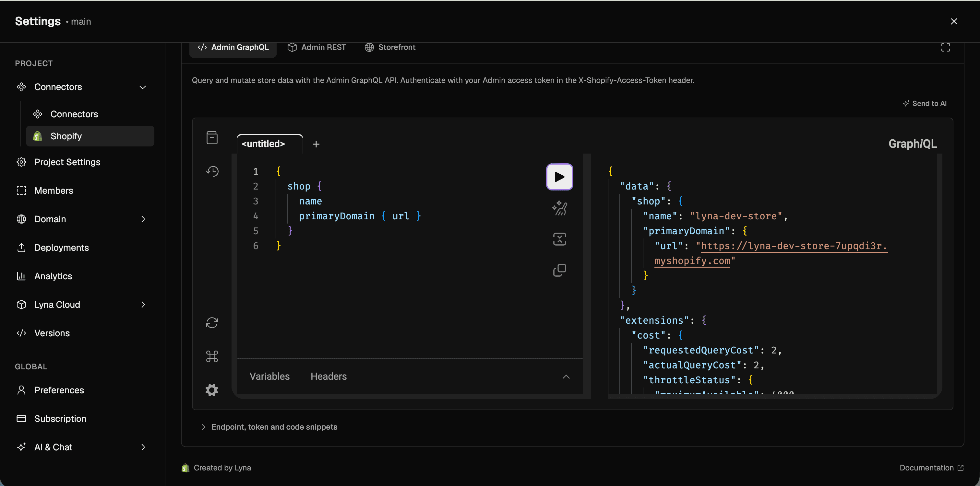
Task: Expand the Lyna Cloud submenu chevron
Action: coord(143,304)
